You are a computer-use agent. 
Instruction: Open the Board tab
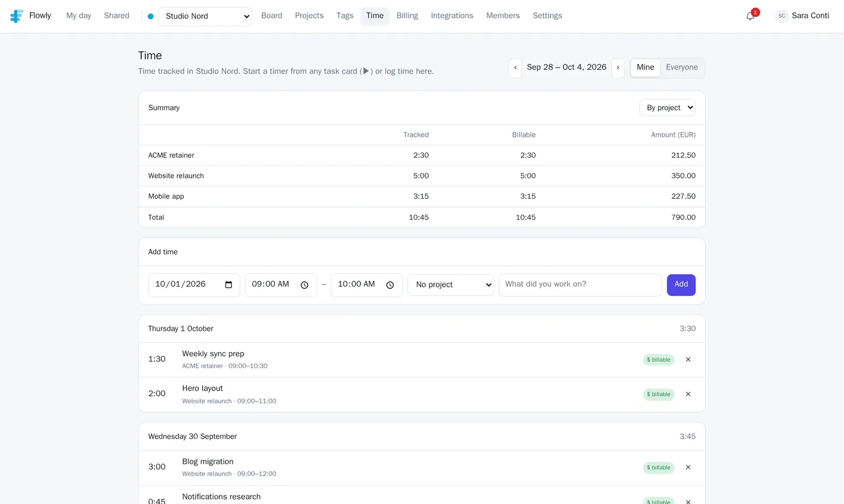[272, 16]
